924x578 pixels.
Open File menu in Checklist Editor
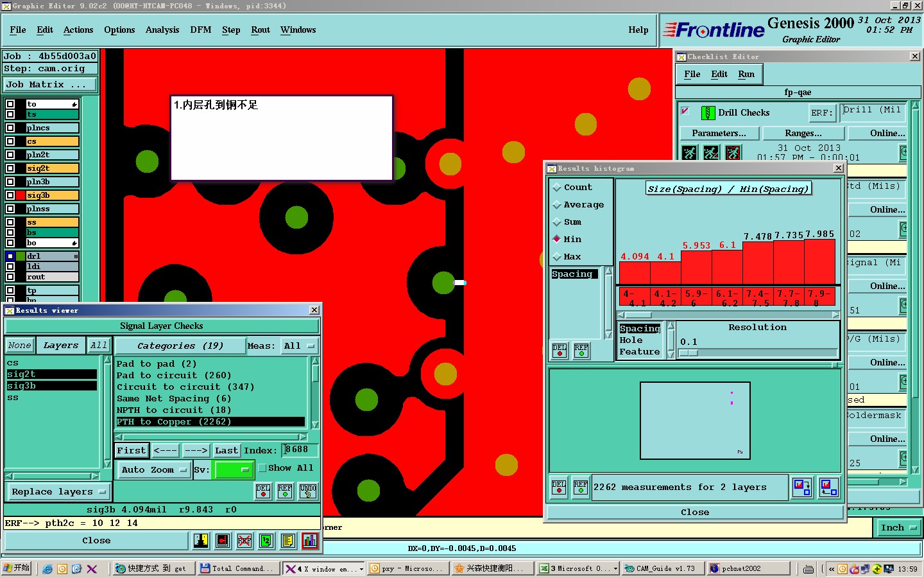point(692,74)
